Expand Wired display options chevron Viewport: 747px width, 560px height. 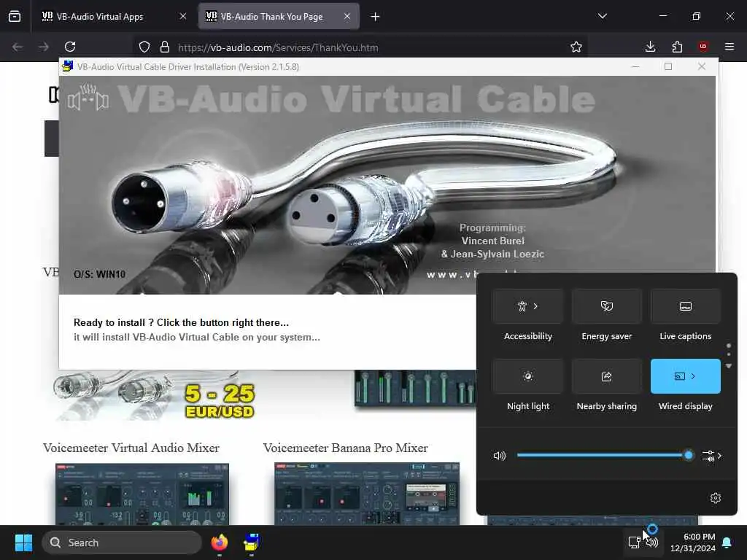[693, 376]
